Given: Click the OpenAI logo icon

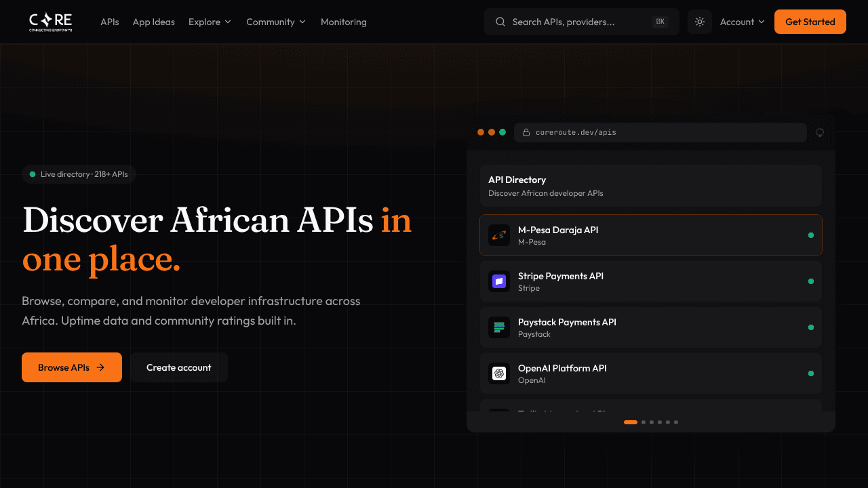Looking at the screenshot, I should tap(499, 373).
